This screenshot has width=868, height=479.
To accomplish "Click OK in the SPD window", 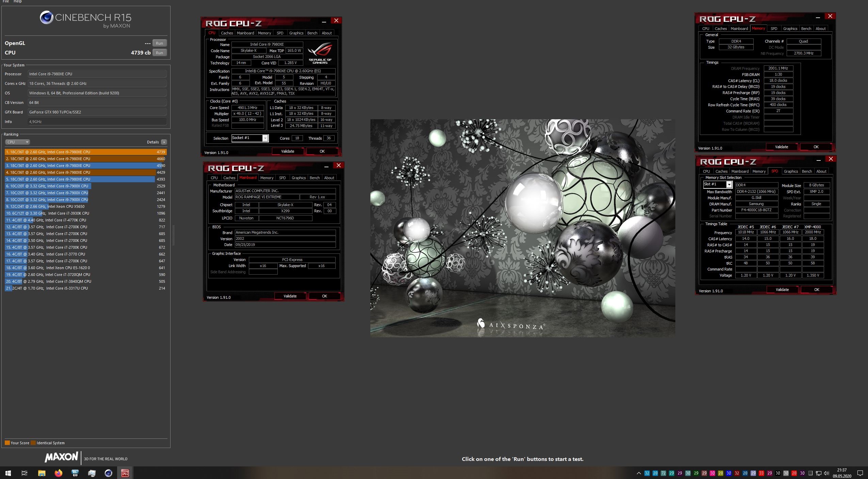I will (817, 290).
